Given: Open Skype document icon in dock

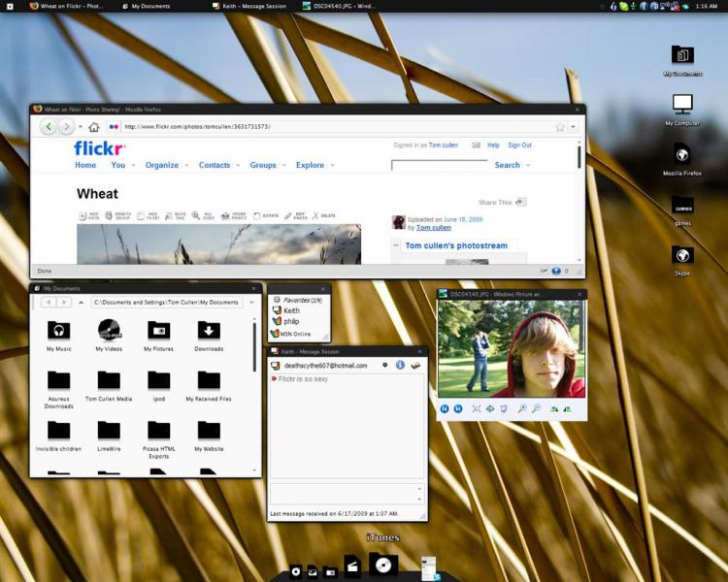Looking at the screenshot, I should (x=429, y=568).
